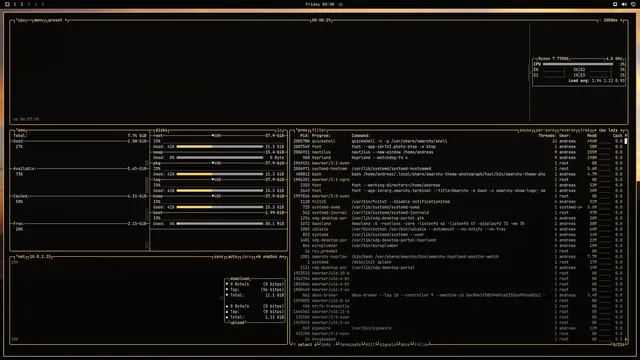Select the Hyprland process row
The width and height of the screenshot is (640, 360).
pos(458,158)
